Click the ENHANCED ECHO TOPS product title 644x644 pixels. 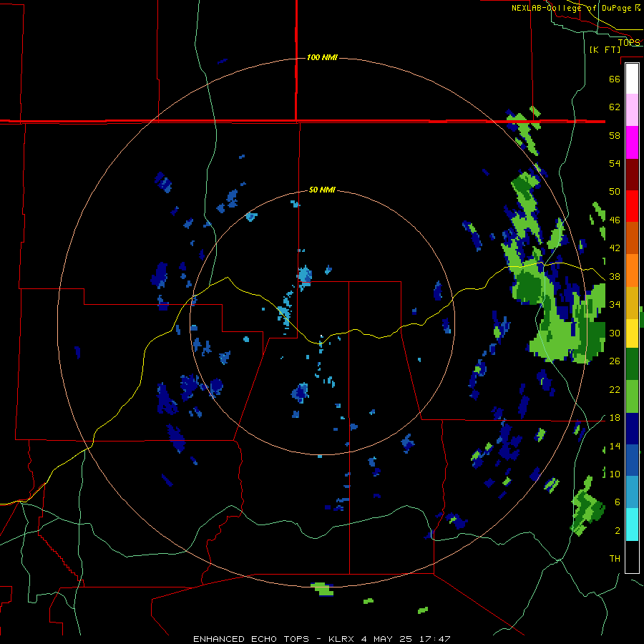point(251,639)
